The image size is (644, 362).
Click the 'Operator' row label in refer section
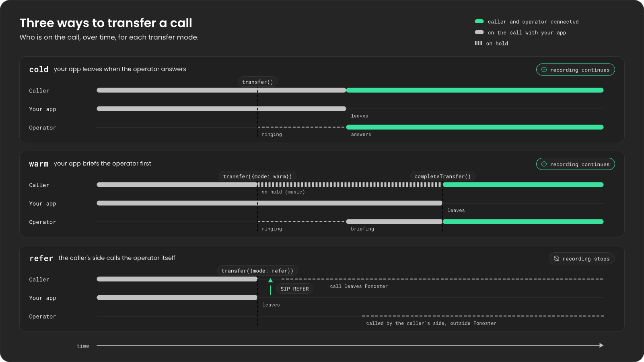43,317
